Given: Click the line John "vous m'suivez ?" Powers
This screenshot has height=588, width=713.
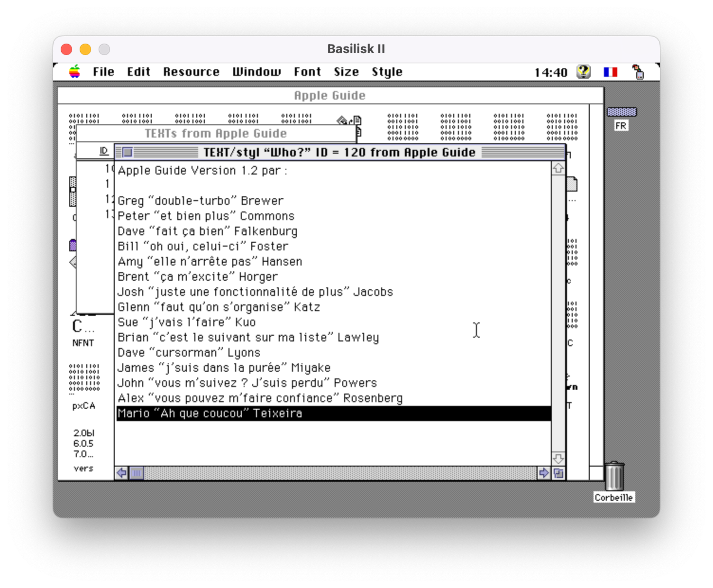Looking at the screenshot, I should click(x=247, y=383).
